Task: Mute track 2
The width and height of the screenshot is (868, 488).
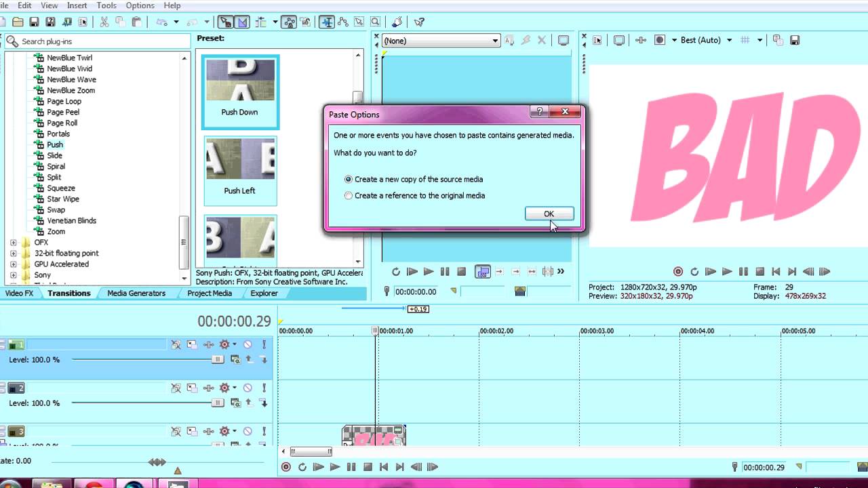Action: pos(248,388)
